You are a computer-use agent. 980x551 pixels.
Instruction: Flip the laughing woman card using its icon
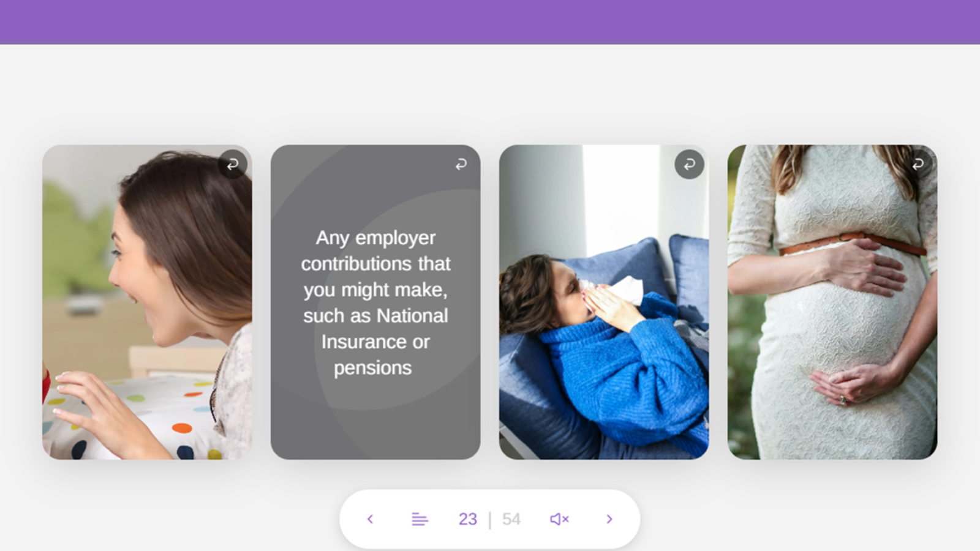233,164
